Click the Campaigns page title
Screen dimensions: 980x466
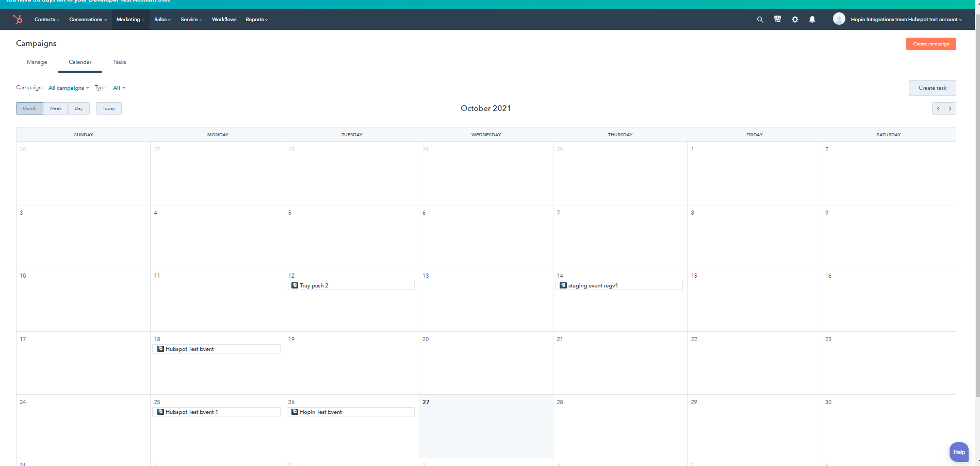(x=36, y=43)
